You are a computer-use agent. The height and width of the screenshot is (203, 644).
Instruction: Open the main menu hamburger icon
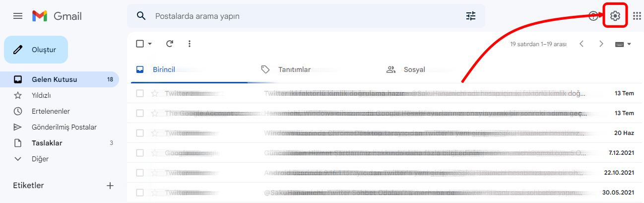click(x=18, y=16)
